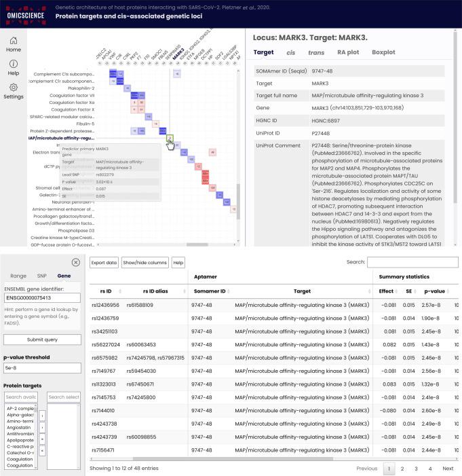Focus the Search selected protein targets box

[64, 397]
